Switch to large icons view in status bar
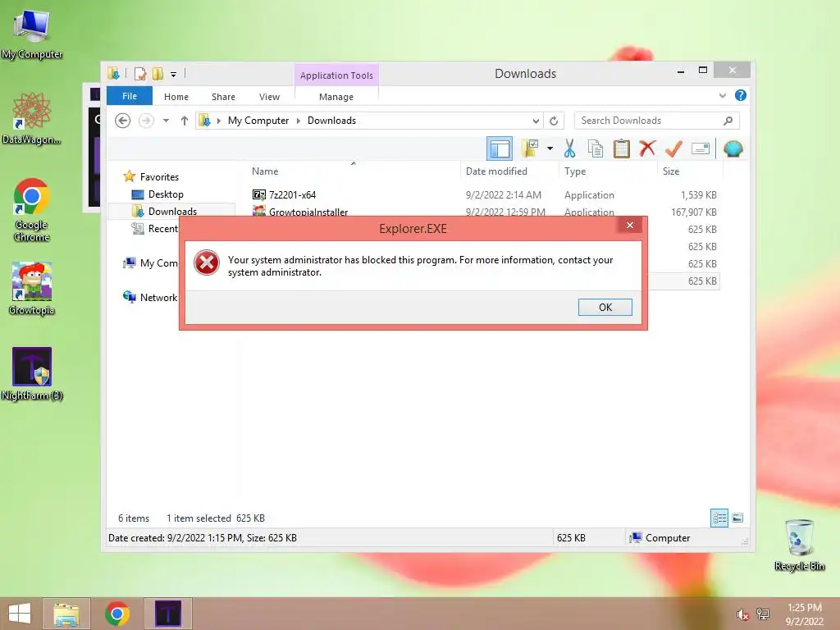Image resolution: width=840 pixels, height=630 pixels. click(x=737, y=518)
